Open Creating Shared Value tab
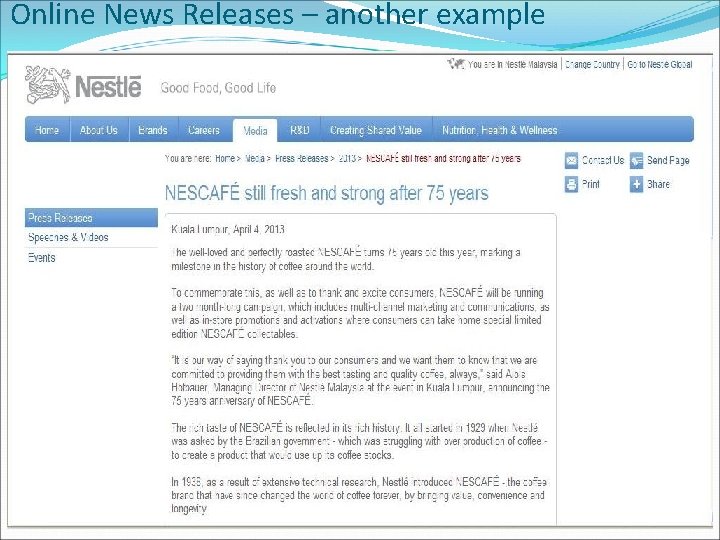Image resolution: width=720 pixels, height=540 pixels. coord(376,130)
